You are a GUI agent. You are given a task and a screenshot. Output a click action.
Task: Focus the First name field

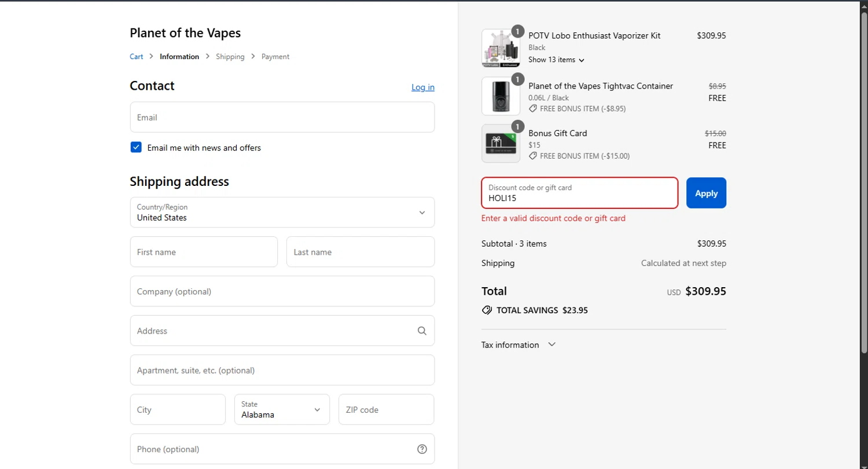coord(204,252)
